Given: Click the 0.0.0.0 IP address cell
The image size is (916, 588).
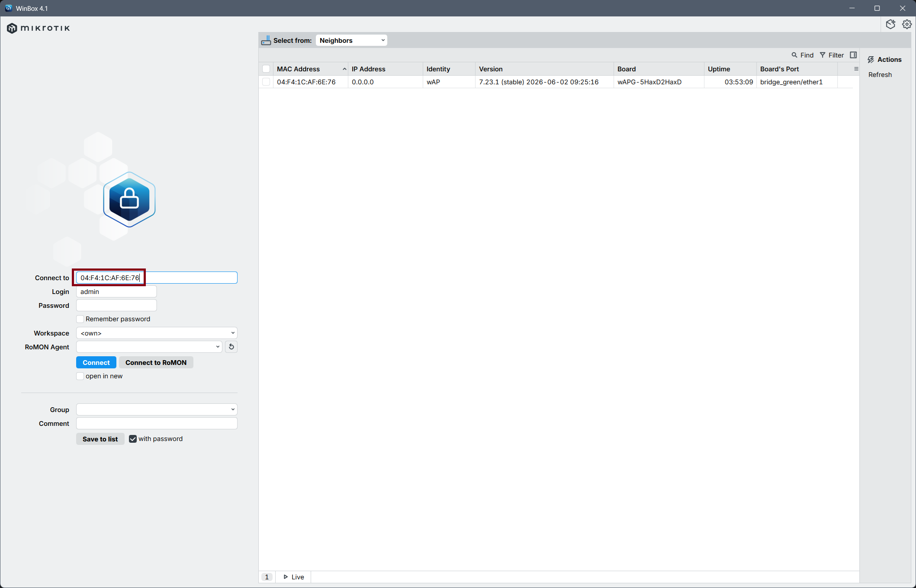Looking at the screenshot, I should pyautogui.click(x=385, y=82).
